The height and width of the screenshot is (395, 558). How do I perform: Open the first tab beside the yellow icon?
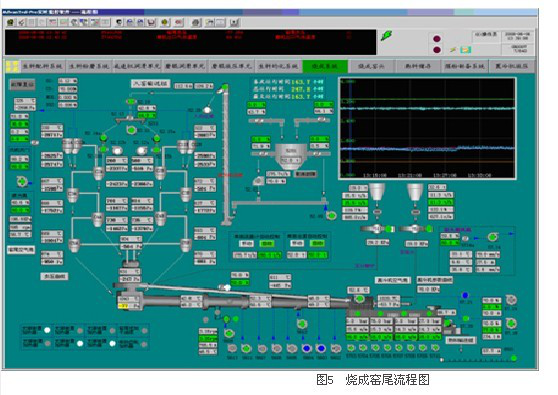[x=42, y=66]
